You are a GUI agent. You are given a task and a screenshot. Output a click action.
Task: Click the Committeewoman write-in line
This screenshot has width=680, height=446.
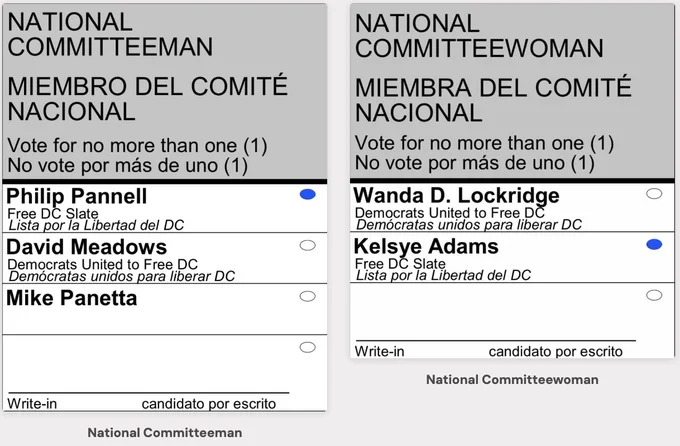[496, 341]
